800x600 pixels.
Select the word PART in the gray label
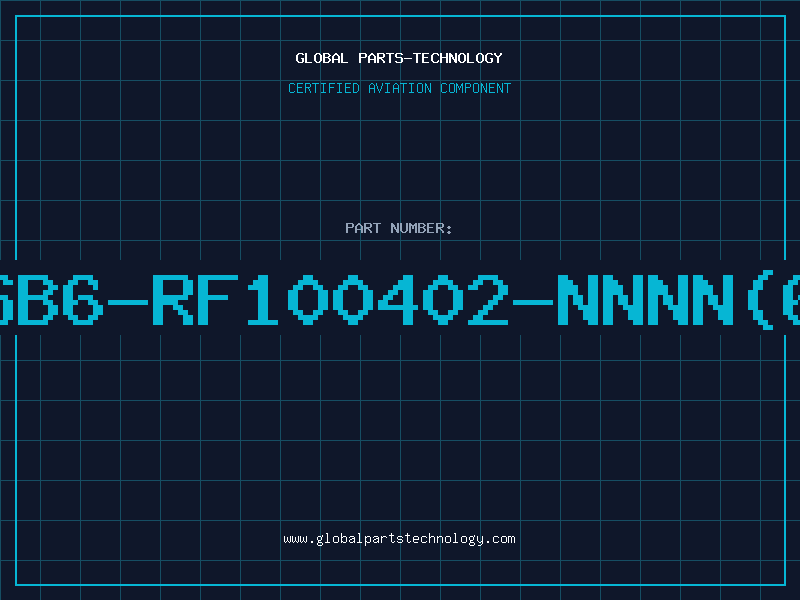pos(363,228)
